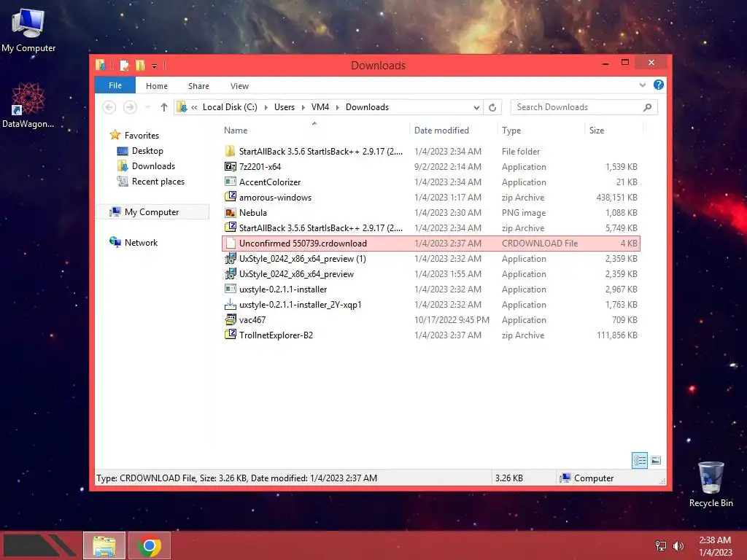
Task: Select uxstyle-0.2.1.1-installer_2Y-xqp1 icon
Action: click(230, 304)
